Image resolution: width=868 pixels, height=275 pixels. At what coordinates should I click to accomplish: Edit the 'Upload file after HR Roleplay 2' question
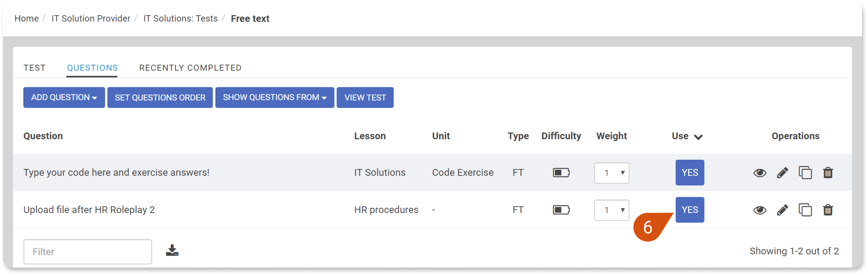782,210
